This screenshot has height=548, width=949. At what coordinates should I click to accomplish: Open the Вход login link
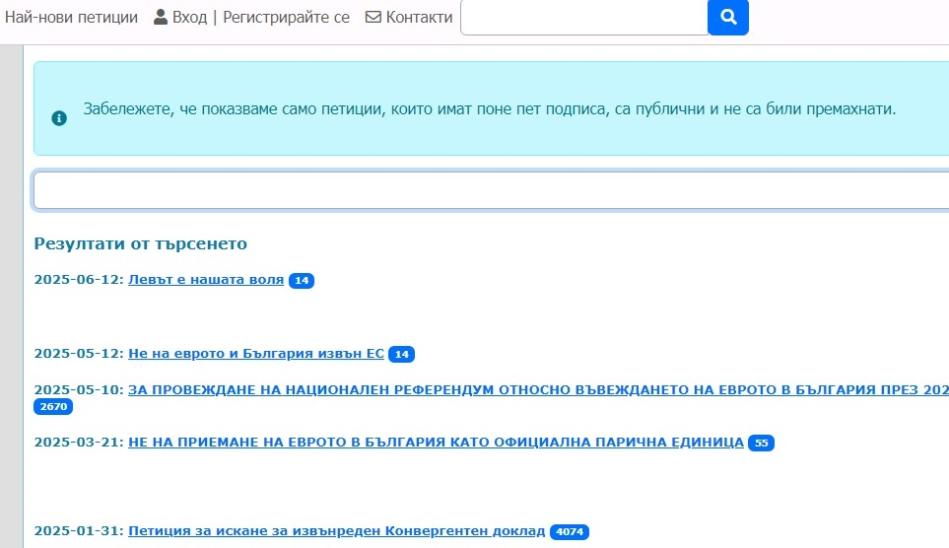[189, 17]
